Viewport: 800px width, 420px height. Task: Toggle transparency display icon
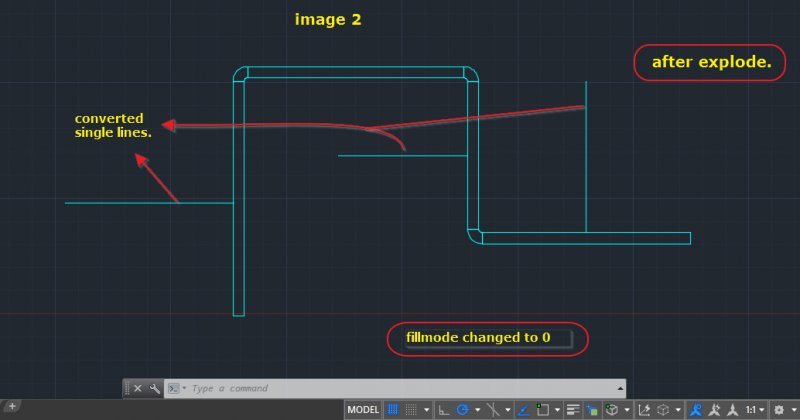pos(592,410)
